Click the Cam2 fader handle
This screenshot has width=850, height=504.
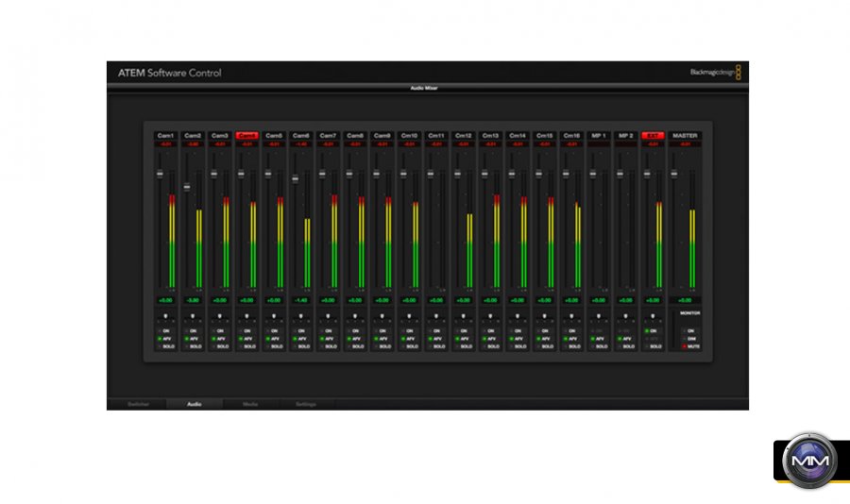pyautogui.click(x=187, y=187)
